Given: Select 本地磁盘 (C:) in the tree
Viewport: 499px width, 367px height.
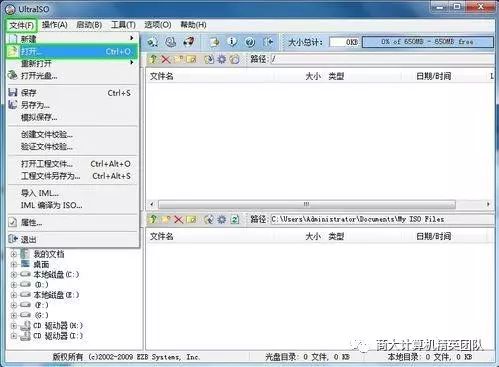Looking at the screenshot, I should tap(56, 275).
